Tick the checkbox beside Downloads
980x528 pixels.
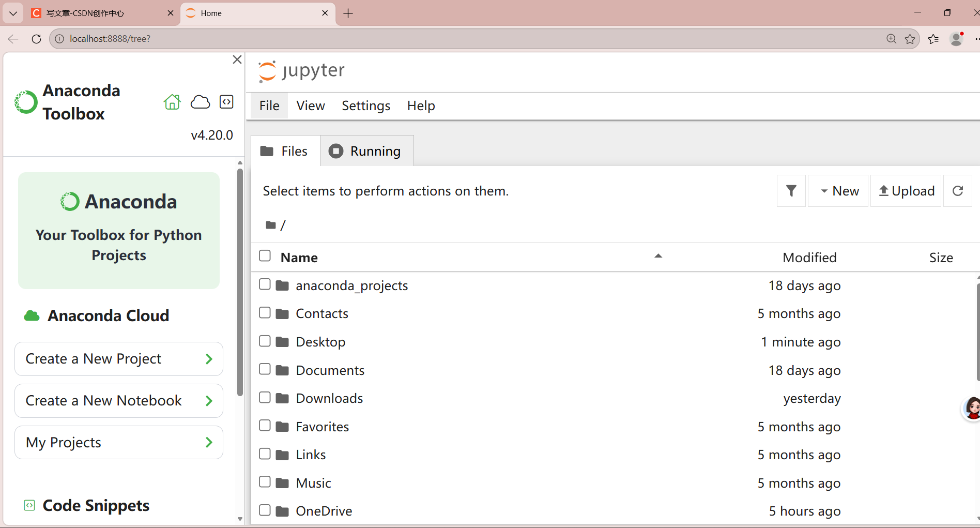(x=265, y=397)
